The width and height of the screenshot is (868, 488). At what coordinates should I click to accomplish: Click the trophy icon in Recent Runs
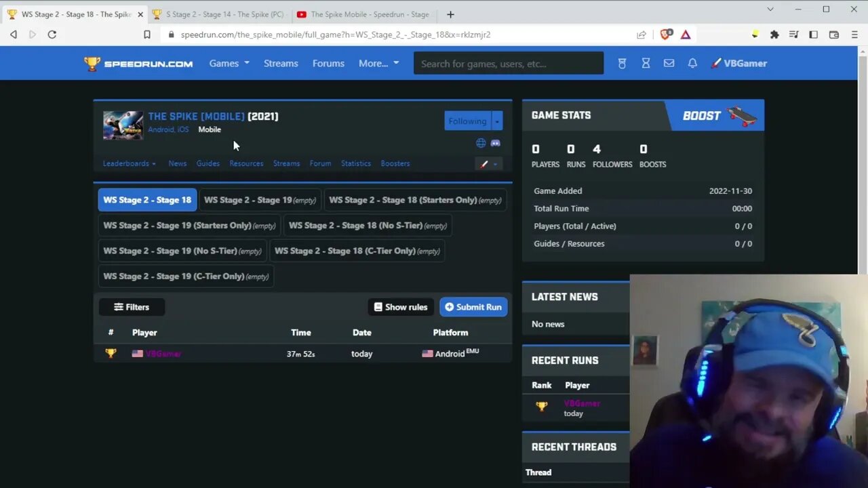pos(541,407)
